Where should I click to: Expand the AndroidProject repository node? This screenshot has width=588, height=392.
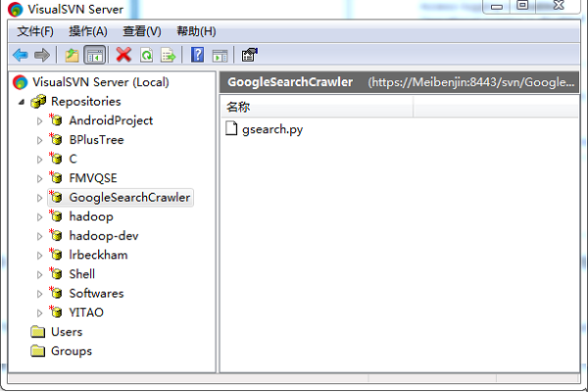click(40, 121)
